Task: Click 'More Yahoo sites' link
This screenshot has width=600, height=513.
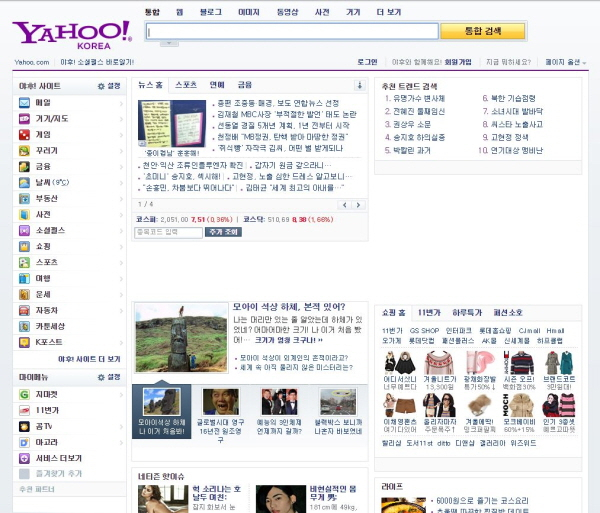Action: click(x=89, y=359)
